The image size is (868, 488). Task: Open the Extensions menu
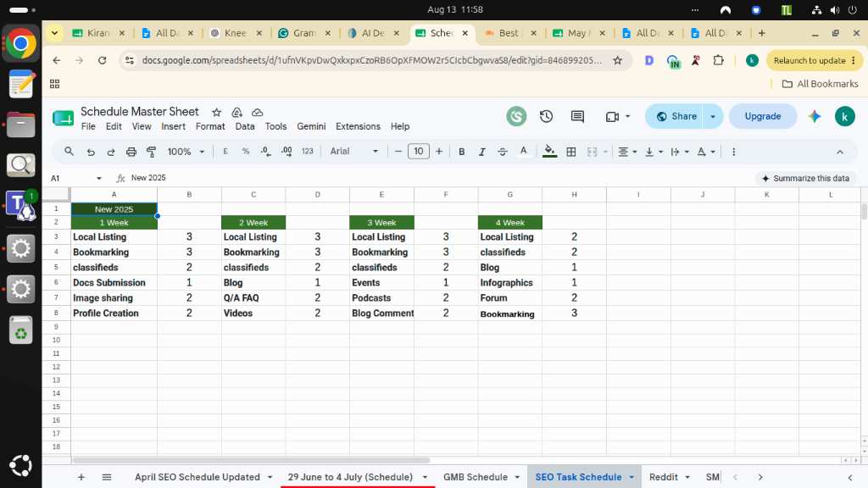(358, 126)
